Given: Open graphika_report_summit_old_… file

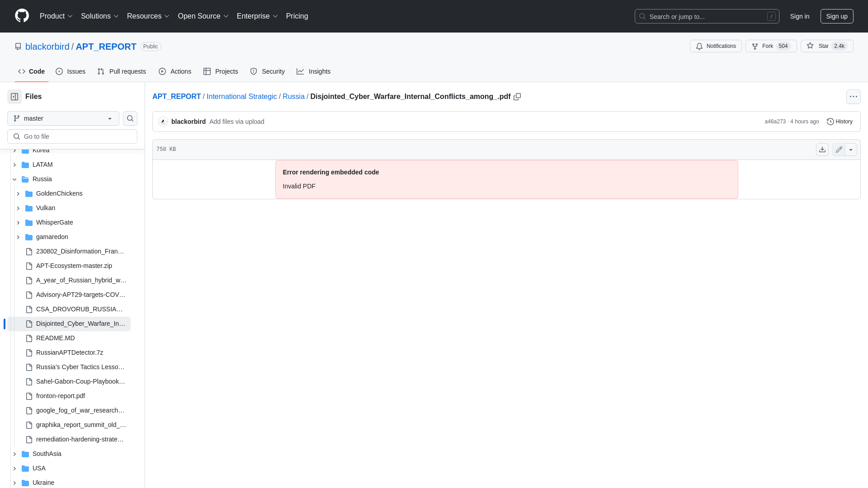Looking at the screenshot, I should tap(81, 425).
